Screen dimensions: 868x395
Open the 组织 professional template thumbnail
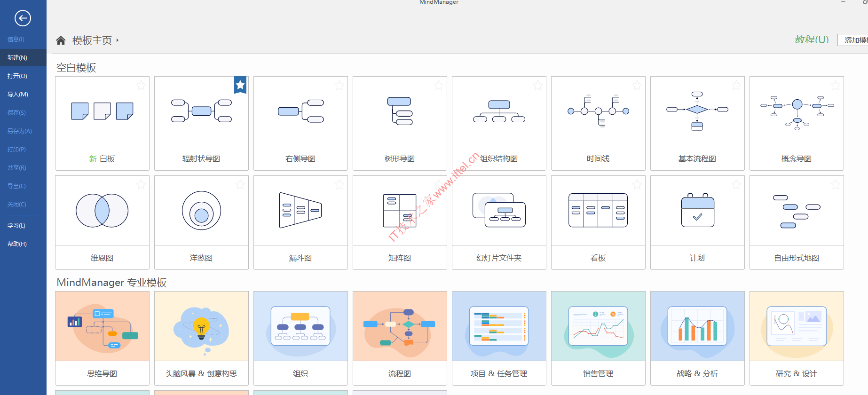point(300,326)
